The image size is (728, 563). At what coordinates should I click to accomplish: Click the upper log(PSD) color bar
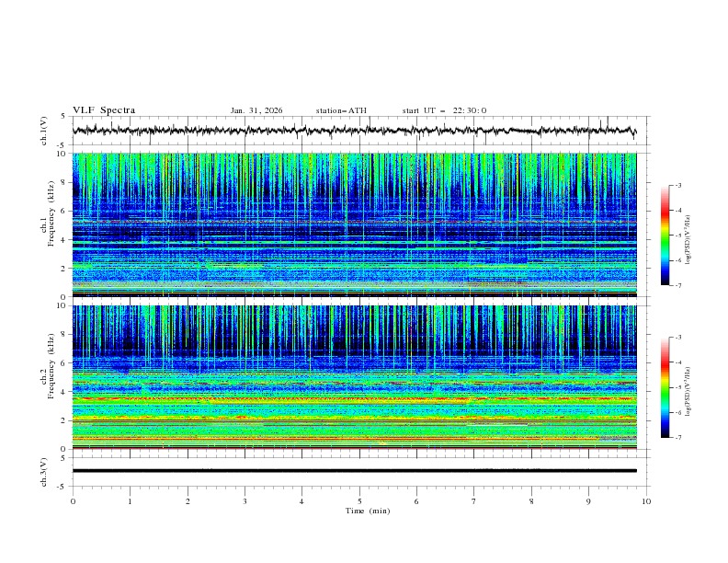[665, 236]
